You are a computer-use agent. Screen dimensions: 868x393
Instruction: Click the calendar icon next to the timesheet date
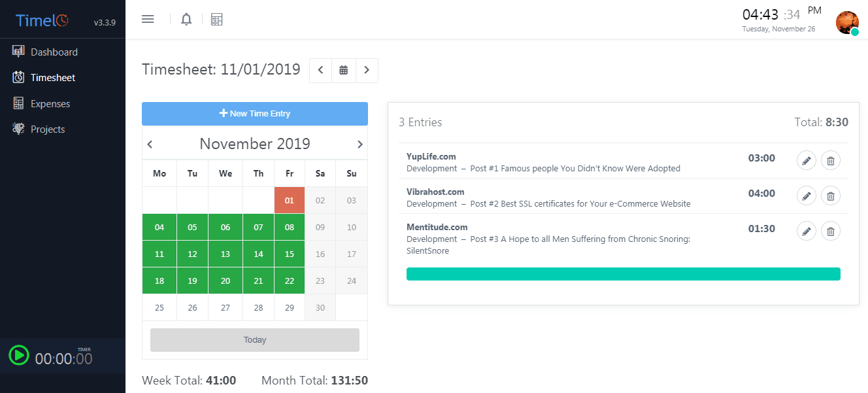343,70
